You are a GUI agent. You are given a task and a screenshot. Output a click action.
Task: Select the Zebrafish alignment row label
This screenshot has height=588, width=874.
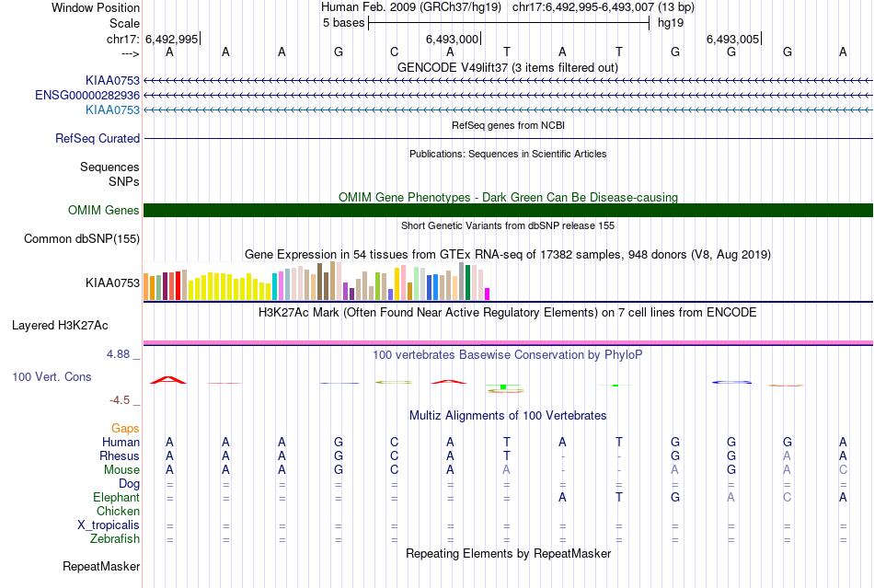pos(115,539)
